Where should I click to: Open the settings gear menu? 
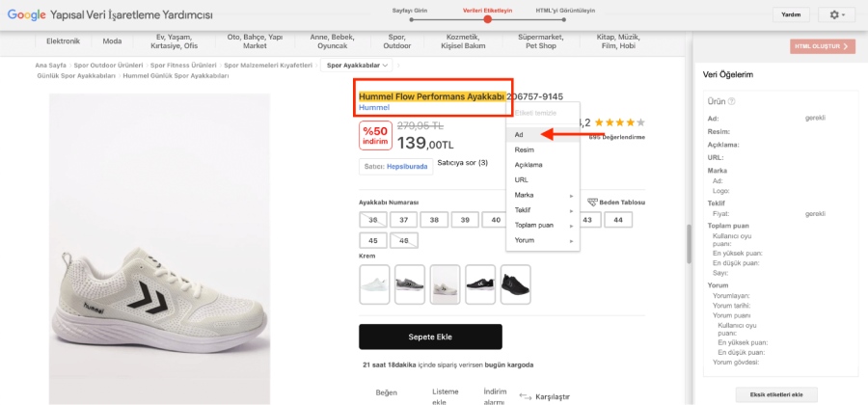(830, 15)
